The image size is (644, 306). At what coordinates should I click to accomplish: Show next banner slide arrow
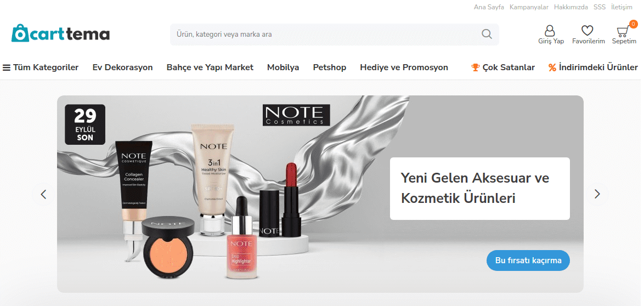pos(597,194)
